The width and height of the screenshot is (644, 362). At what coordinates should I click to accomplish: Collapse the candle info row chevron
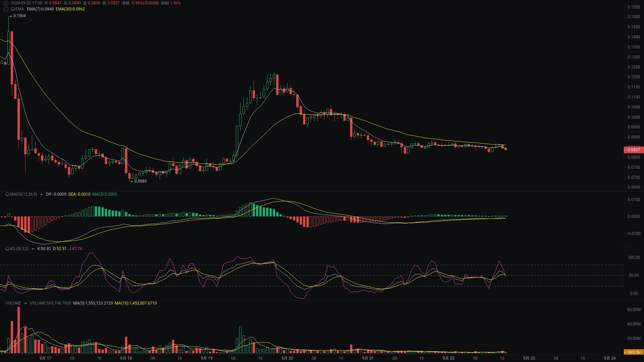coord(6,3)
